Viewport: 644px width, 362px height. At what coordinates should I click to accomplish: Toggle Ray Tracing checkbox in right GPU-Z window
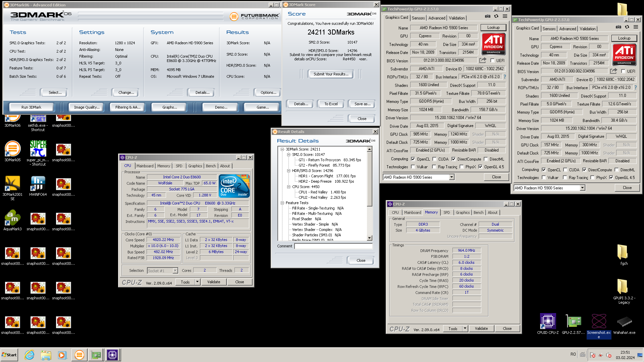[x=565, y=178]
